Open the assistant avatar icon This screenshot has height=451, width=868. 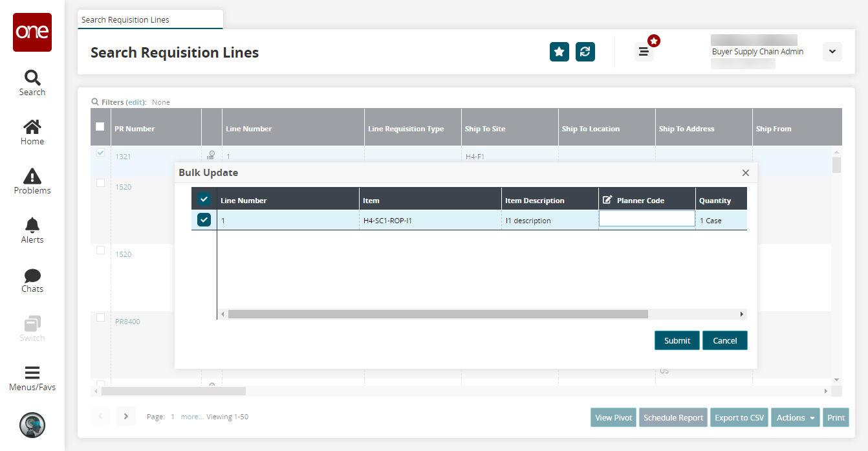(x=32, y=425)
